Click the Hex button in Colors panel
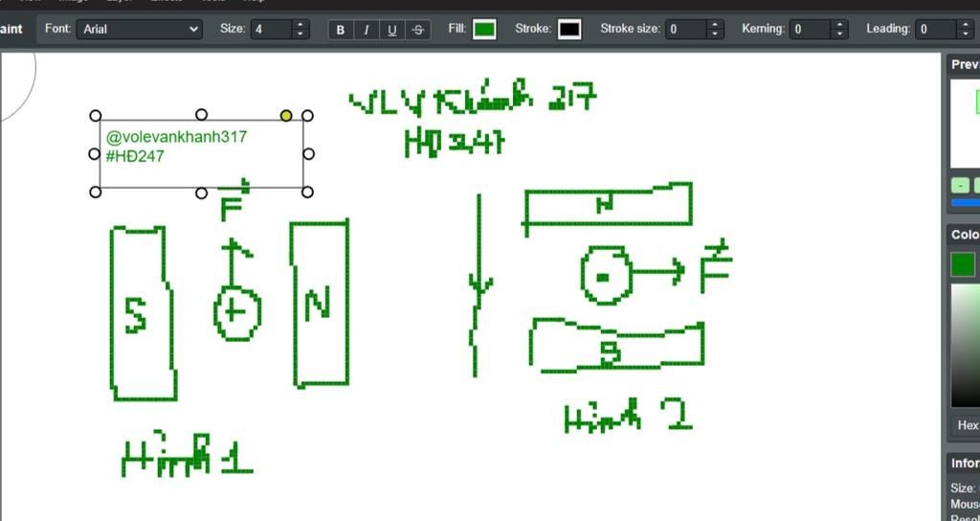980x521 pixels. click(967, 425)
